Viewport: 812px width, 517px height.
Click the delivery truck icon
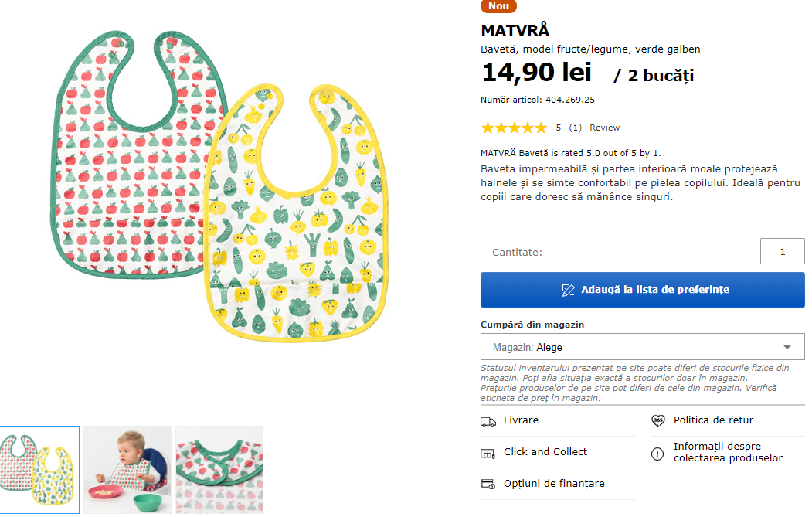[x=488, y=421]
